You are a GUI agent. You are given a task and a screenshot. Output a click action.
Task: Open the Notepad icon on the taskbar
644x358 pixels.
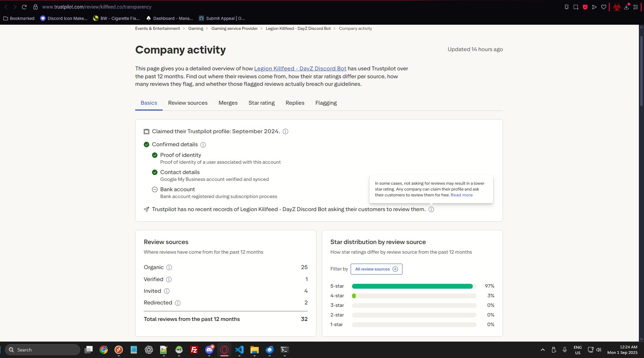coord(134,350)
